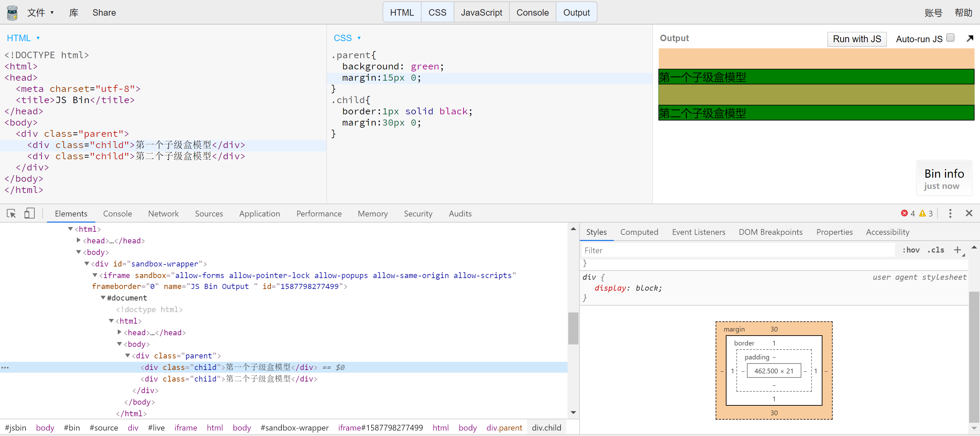Open the 库 library menu

pyautogui.click(x=73, y=13)
